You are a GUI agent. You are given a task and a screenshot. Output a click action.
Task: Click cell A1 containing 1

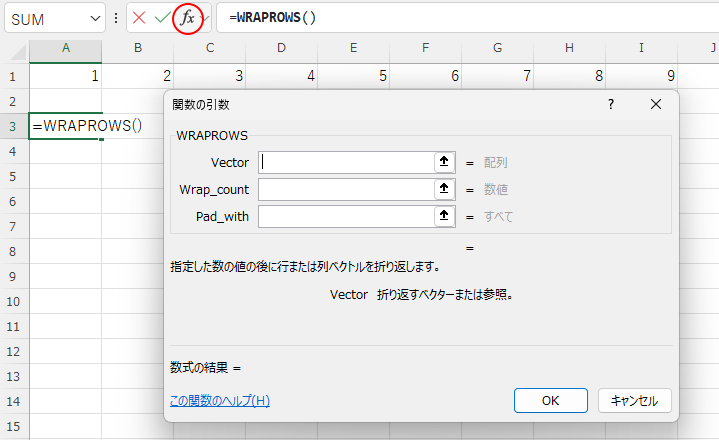click(x=66, y=76)
